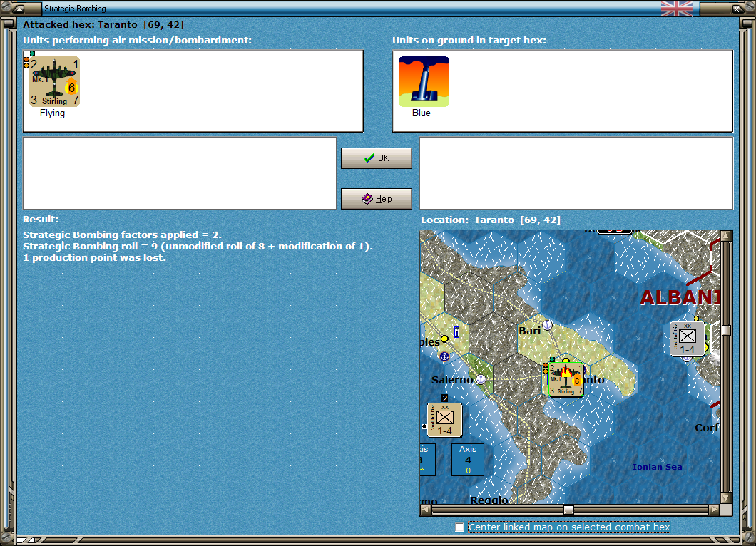
Task: Select the burning Stirling bomber unit on the map
Action: coord(566,378)
